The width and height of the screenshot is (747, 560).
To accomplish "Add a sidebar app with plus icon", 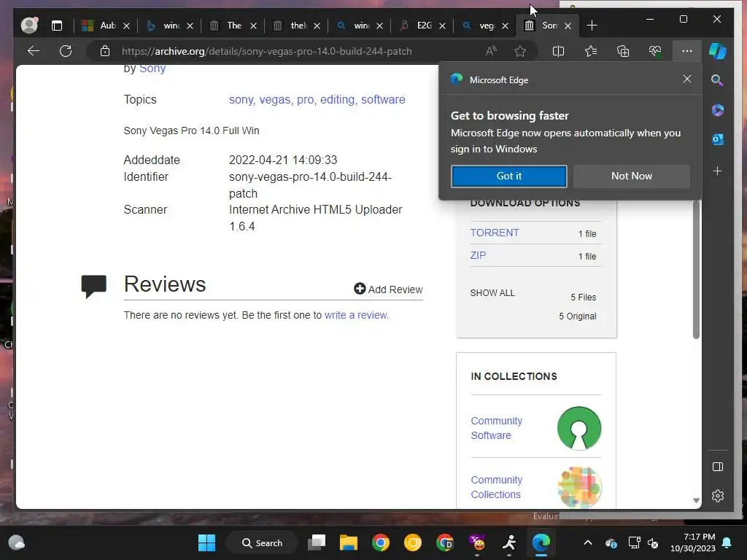I will pyautogui.click(x=718, y=171).
